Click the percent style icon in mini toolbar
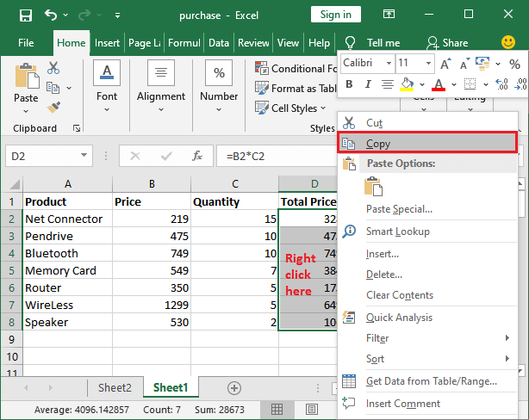This screenshot has width=529, height=420. (514, 64)
